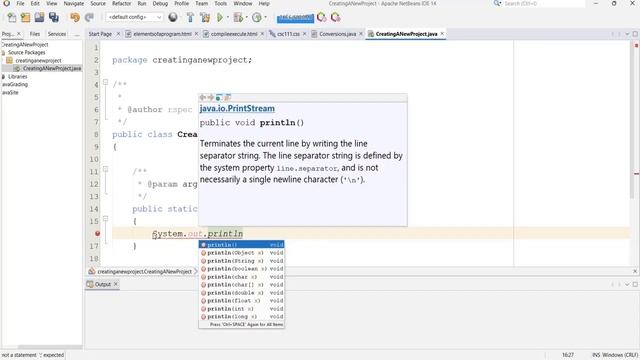Click the New Project toolbar icon

coord(25,18)
